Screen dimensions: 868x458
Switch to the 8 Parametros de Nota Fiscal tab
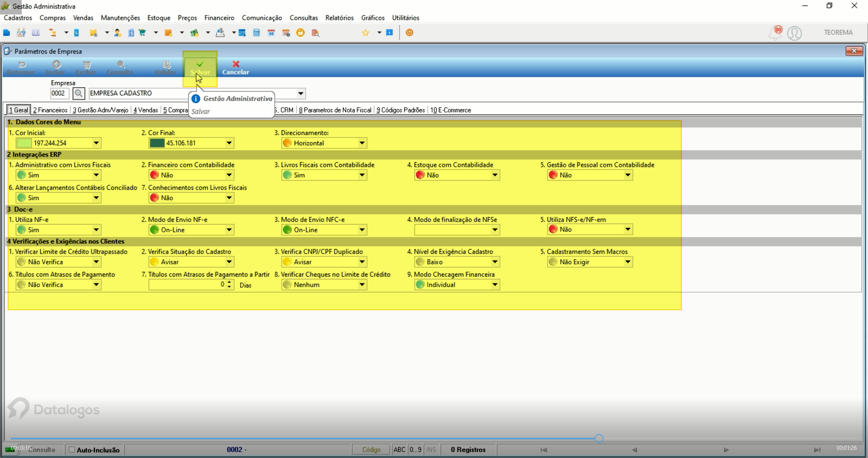coord(335,110)
